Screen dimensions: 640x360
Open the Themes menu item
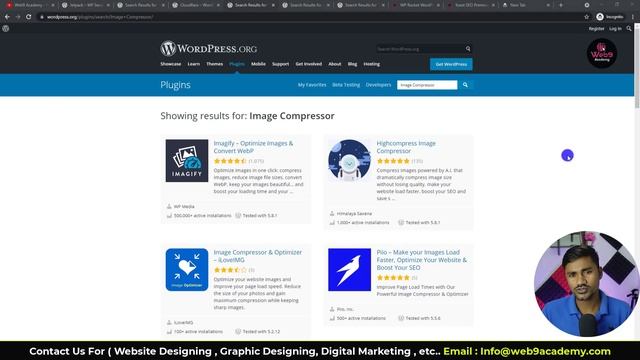pos(214,64)
